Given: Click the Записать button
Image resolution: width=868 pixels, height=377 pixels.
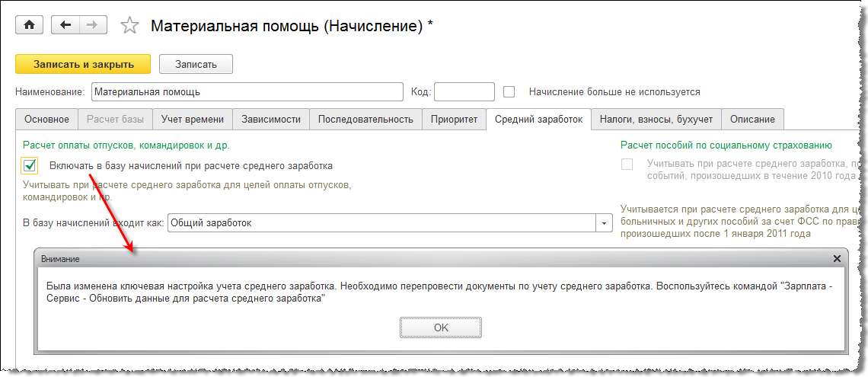Looking at the screenshot, I should 196,64.
